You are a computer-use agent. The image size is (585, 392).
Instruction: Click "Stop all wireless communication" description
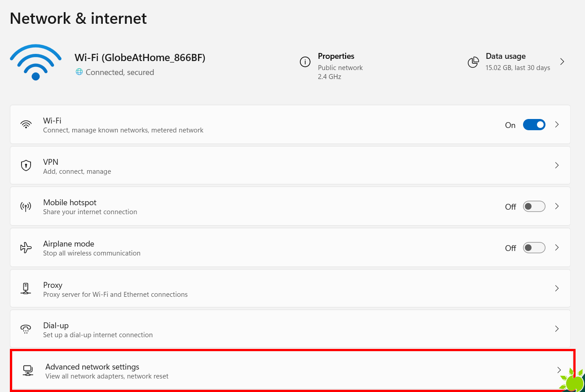pyautogui.click(x=92, y=253)
